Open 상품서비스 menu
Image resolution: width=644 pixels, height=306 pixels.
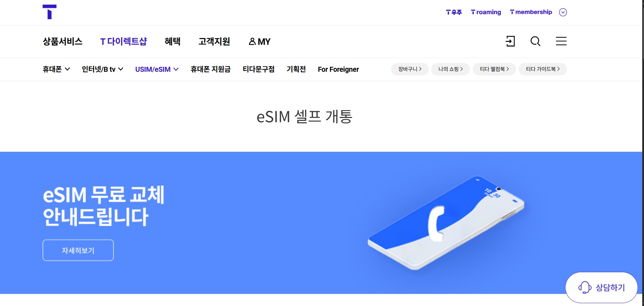[x=63, y=42]
